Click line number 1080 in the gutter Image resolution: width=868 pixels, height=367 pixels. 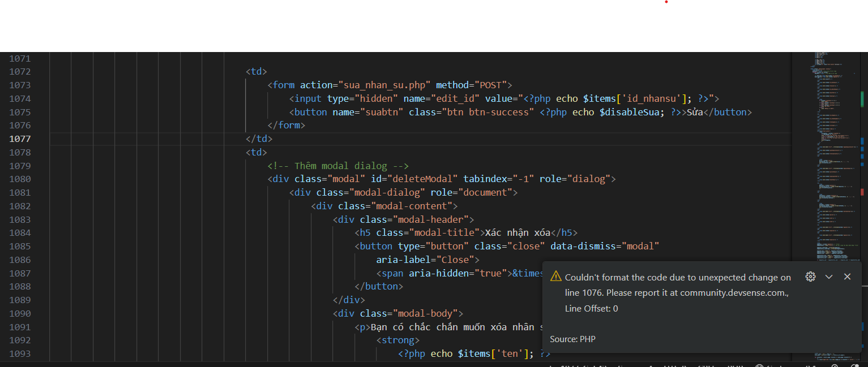20,179
